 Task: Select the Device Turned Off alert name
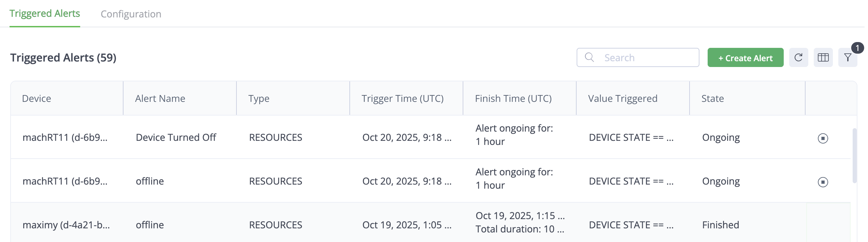pyautogui.click(x=176, y=137)
